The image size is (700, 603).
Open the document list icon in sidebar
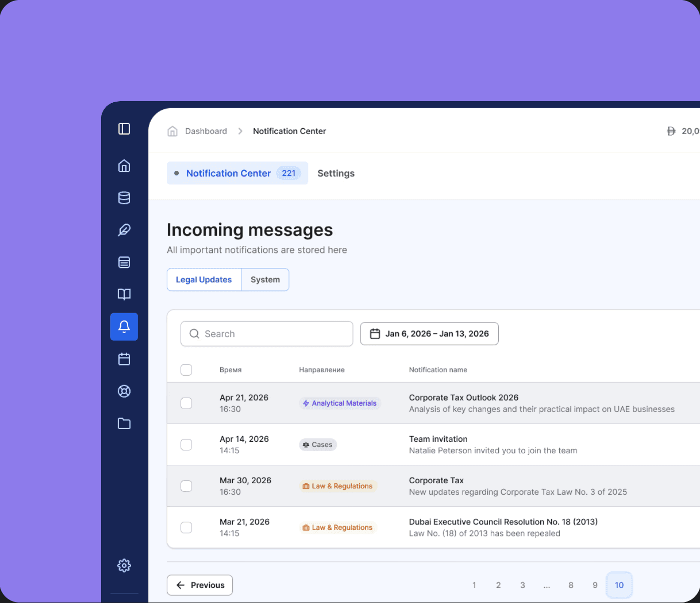pos(124,262)
